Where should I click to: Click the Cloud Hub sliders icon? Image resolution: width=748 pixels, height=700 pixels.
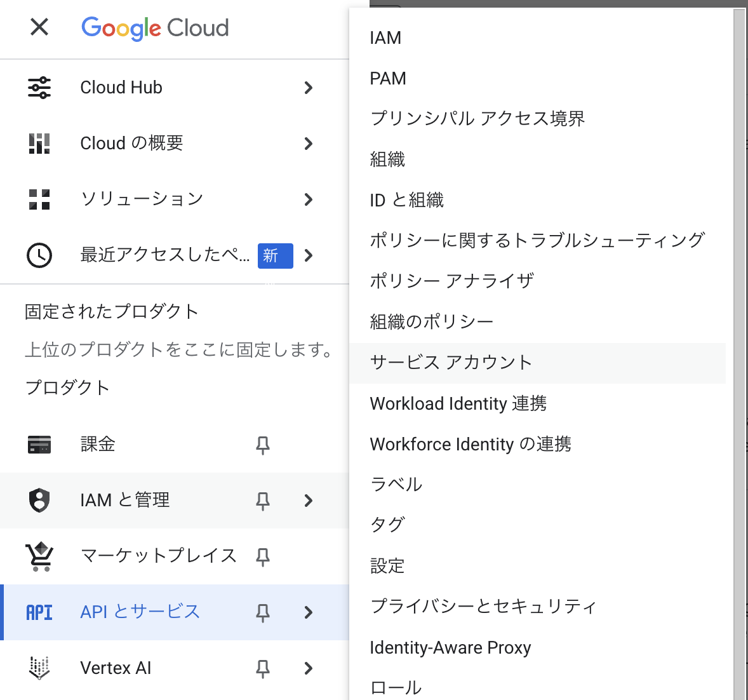click(x=39, y=88)
